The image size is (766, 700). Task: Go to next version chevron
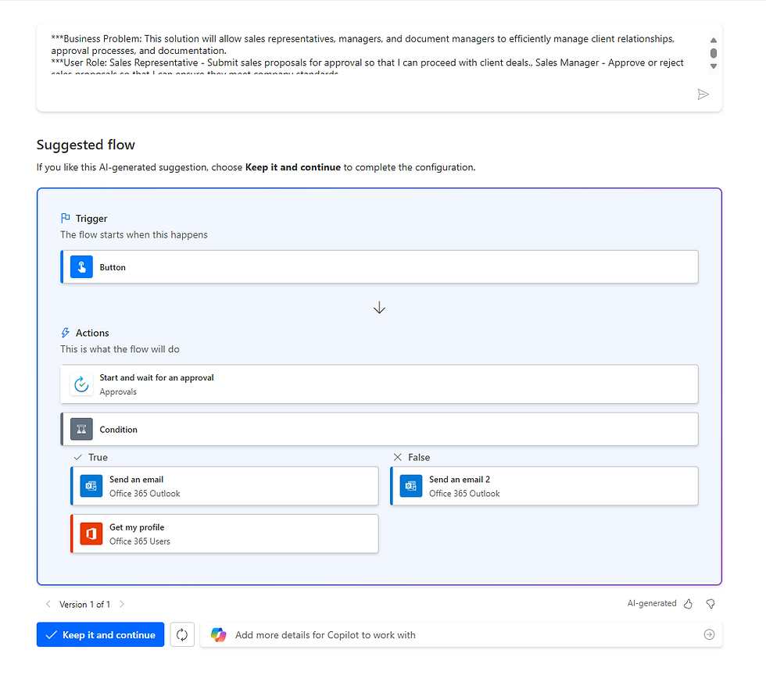click(x=122, y=605)
